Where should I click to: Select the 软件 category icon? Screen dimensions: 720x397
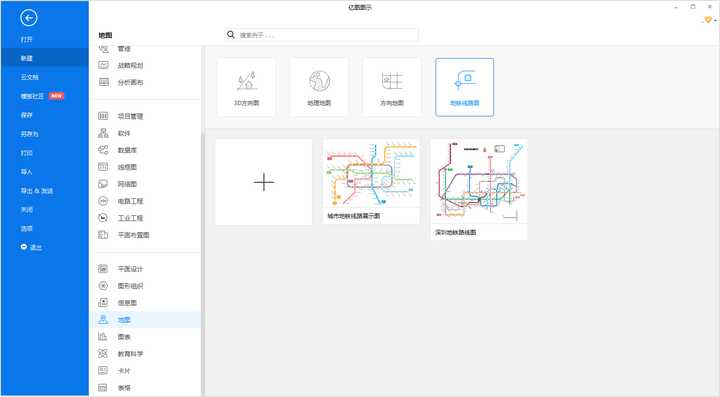103,133
